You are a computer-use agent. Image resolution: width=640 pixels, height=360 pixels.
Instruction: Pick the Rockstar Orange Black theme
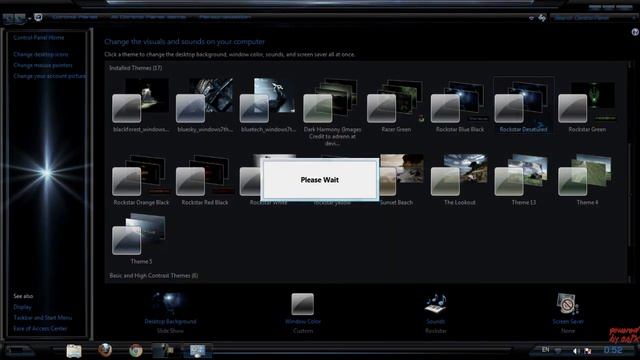141,179
